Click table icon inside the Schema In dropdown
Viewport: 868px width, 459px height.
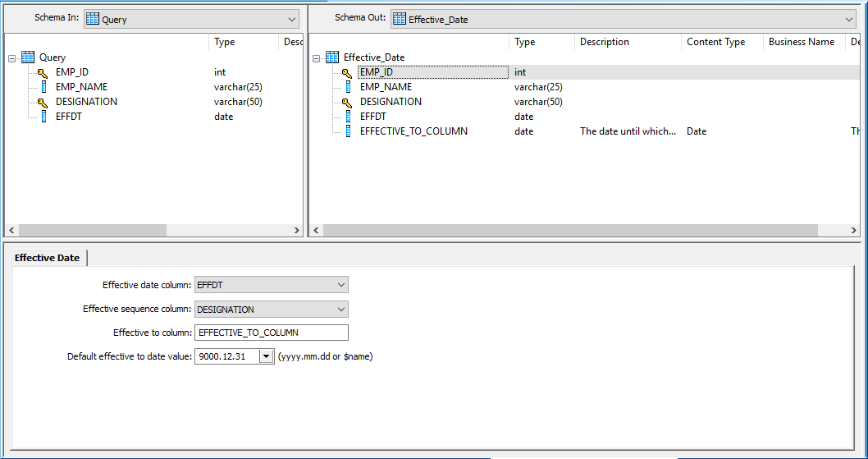93,20
